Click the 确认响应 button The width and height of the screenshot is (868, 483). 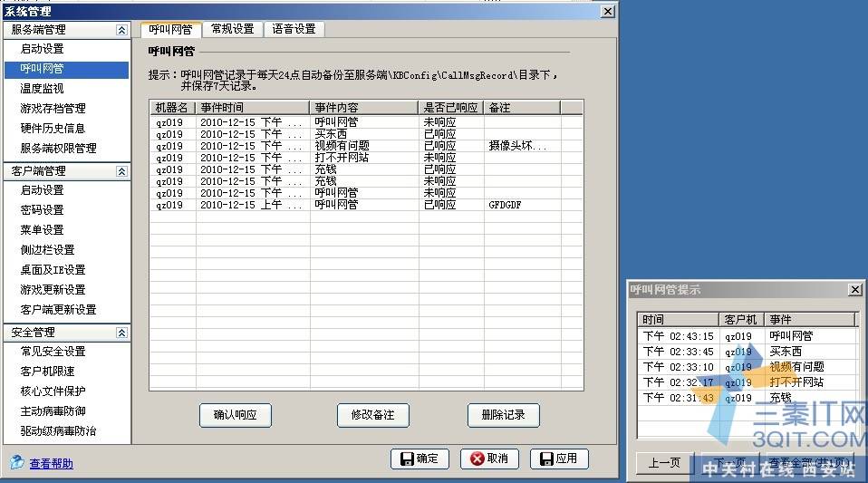pos(236,415)
